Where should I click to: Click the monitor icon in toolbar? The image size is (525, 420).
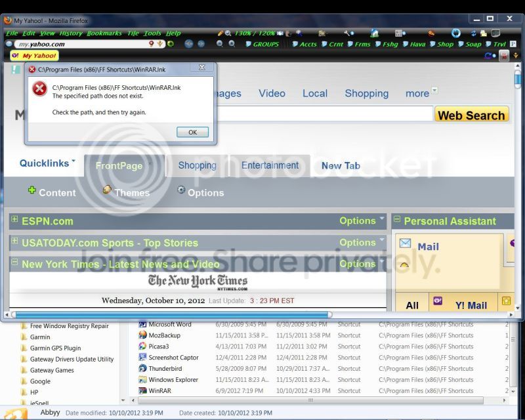pyautogui.click(x=496, y=33)
